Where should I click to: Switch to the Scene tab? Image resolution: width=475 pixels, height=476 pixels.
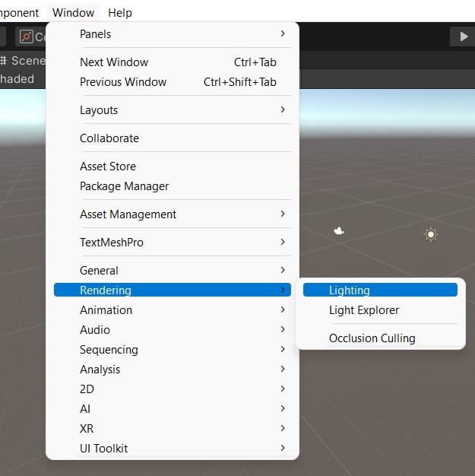23,61
